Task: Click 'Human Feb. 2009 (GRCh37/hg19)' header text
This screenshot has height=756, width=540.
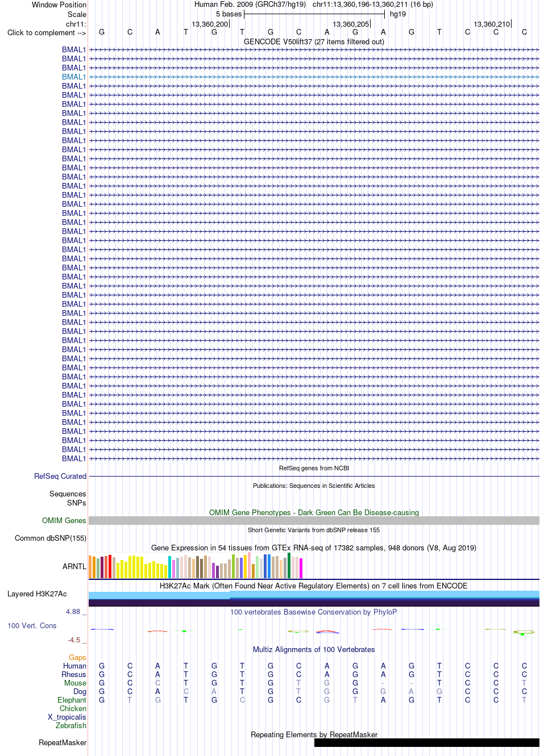Action: [x=250, y=4]
